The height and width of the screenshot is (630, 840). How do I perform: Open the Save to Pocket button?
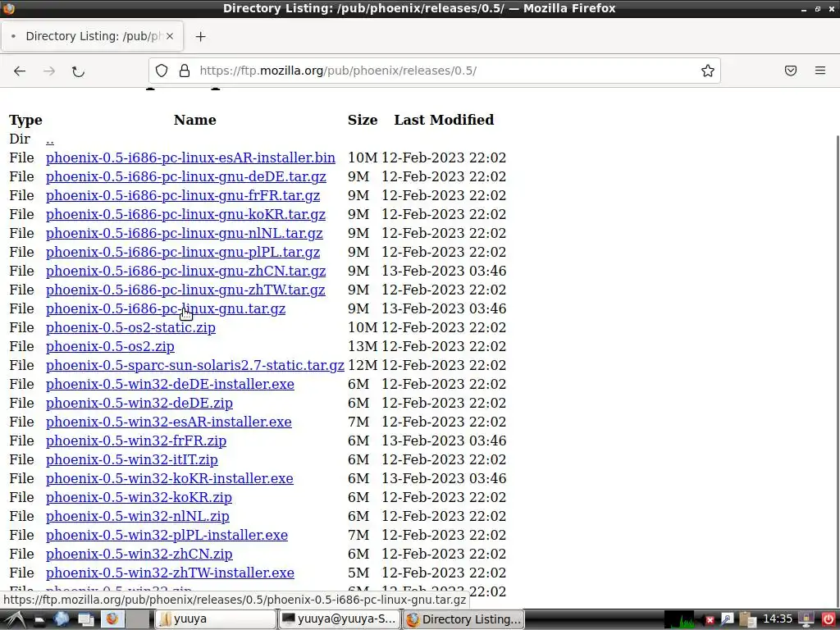click(791, 71)
